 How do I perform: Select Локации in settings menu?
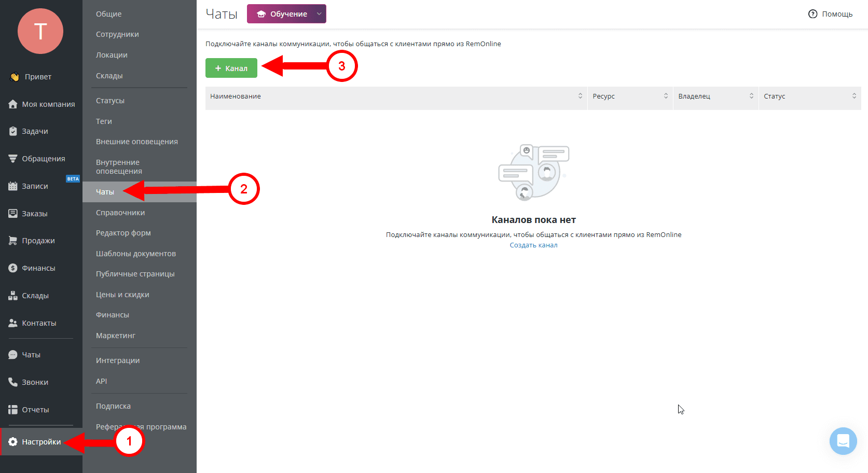pyautogui.click(x=112, y=55)
